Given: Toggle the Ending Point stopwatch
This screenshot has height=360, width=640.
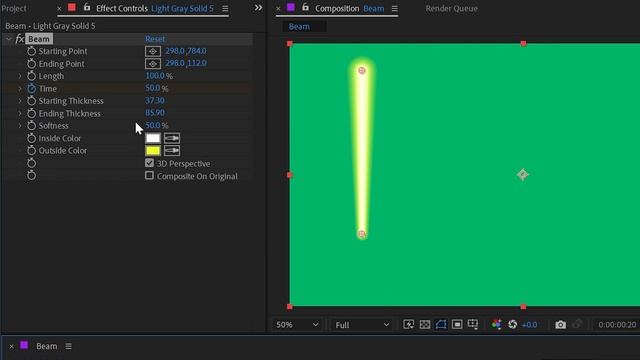Looking at the screenshot, I should coord(31,64).
